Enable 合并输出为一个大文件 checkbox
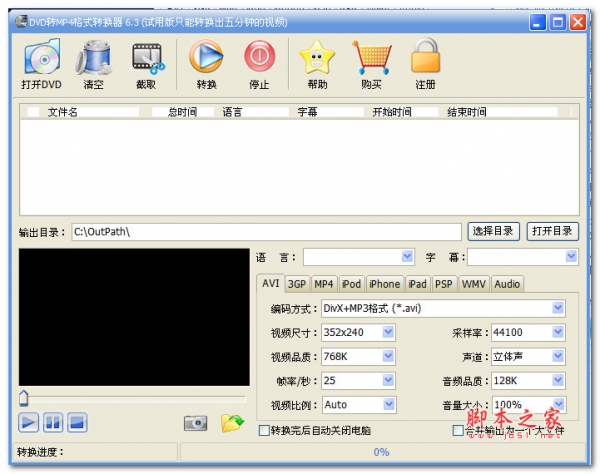This screenshot has width=600, height=474. (458, 431)
